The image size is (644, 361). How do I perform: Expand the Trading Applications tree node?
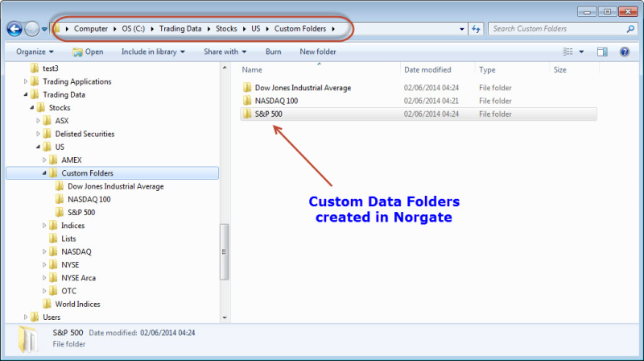[26, 81]
